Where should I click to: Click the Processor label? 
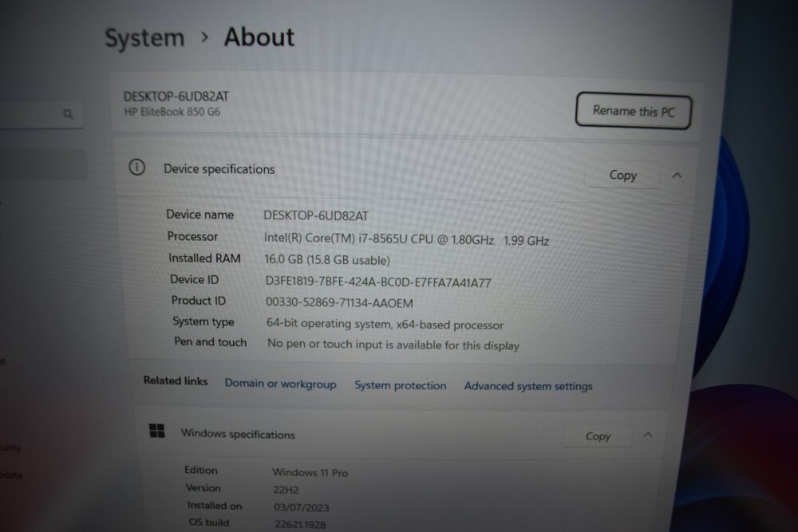(192, 237)
